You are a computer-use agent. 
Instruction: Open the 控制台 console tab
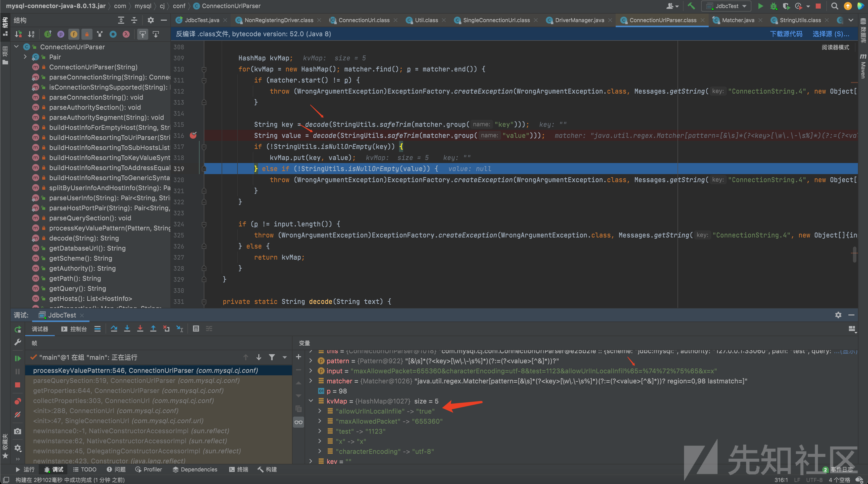click(x=74, y=329)
